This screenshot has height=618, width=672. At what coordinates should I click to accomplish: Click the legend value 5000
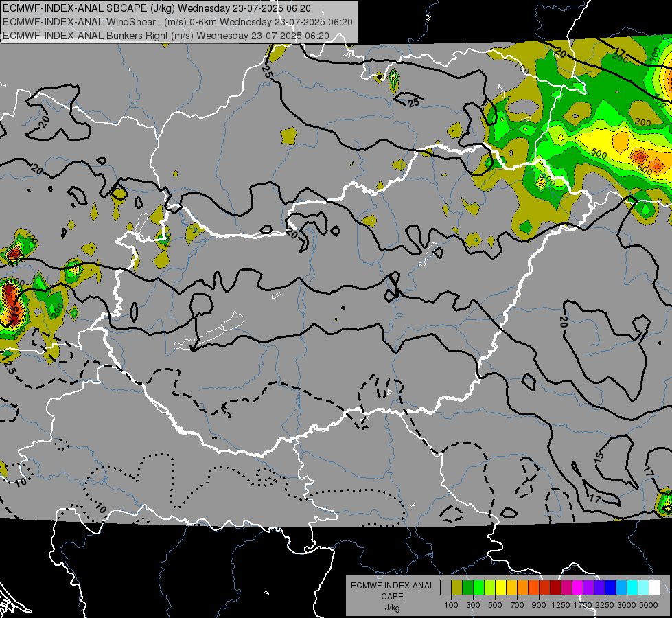pyautogui.click(x=649, y=605)
